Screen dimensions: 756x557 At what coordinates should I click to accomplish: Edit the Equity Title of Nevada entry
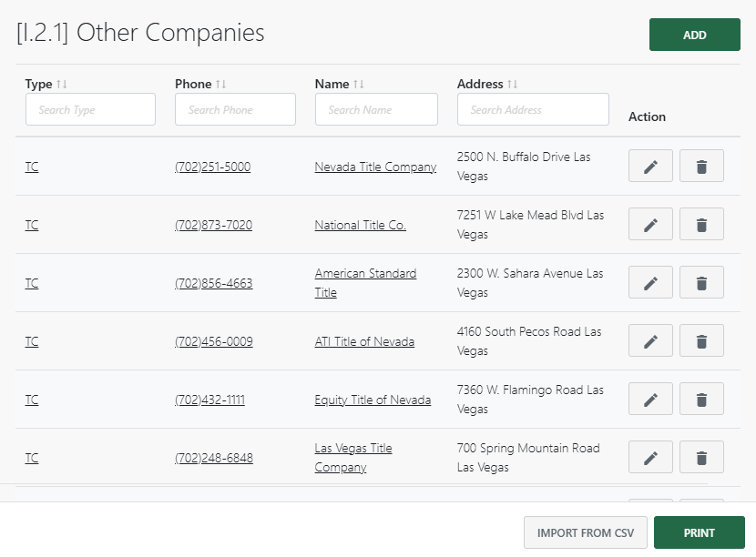649,399
